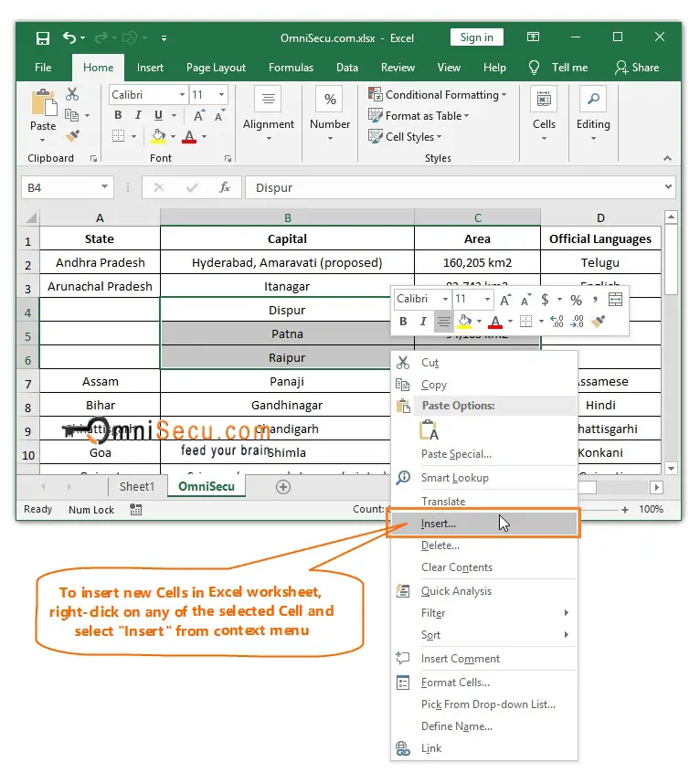Open the ribbon font name dropdown
This screenshot has height=773, width=700.
182,95
